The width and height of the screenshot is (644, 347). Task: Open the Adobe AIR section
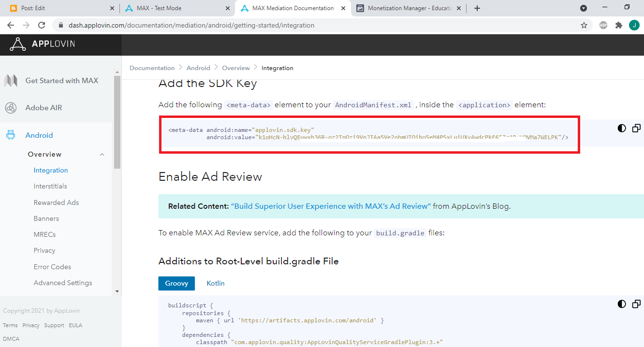[44, 108]
